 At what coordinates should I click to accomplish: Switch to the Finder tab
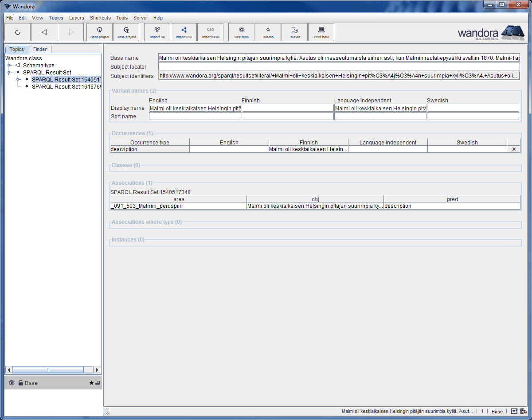40,49
